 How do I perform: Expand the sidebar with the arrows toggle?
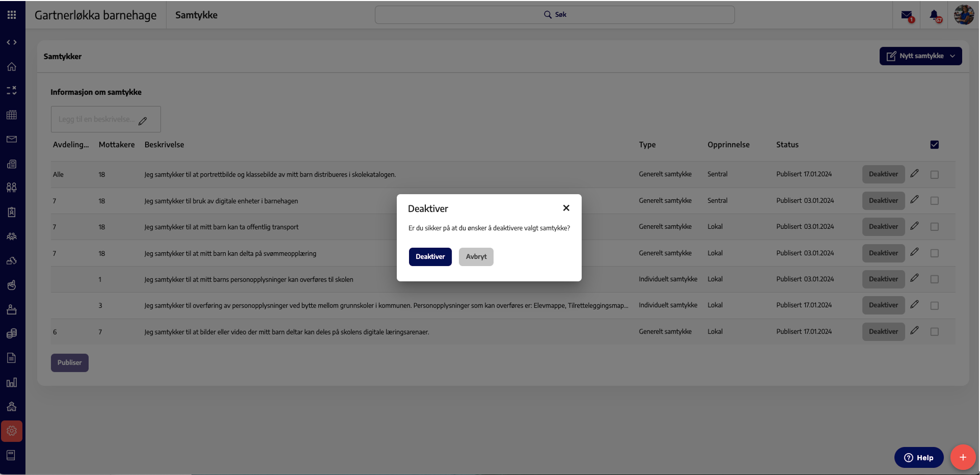(12, 42)
